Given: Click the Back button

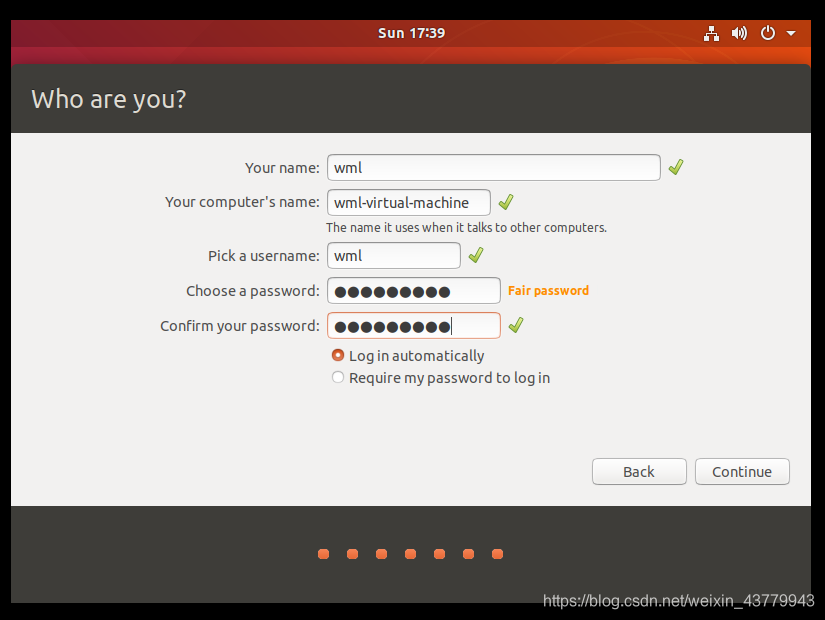Looking at the screenshot, I should coord(639,472).
